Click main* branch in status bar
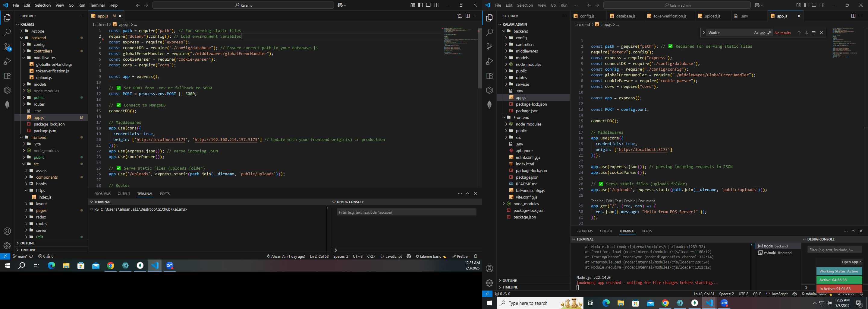The image size is (868, 309). [20, 256]
